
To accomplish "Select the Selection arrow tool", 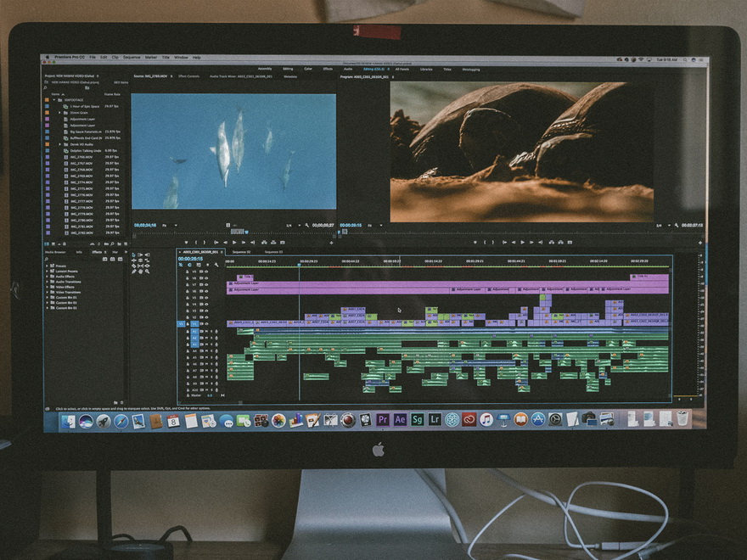I will point(133,254).
